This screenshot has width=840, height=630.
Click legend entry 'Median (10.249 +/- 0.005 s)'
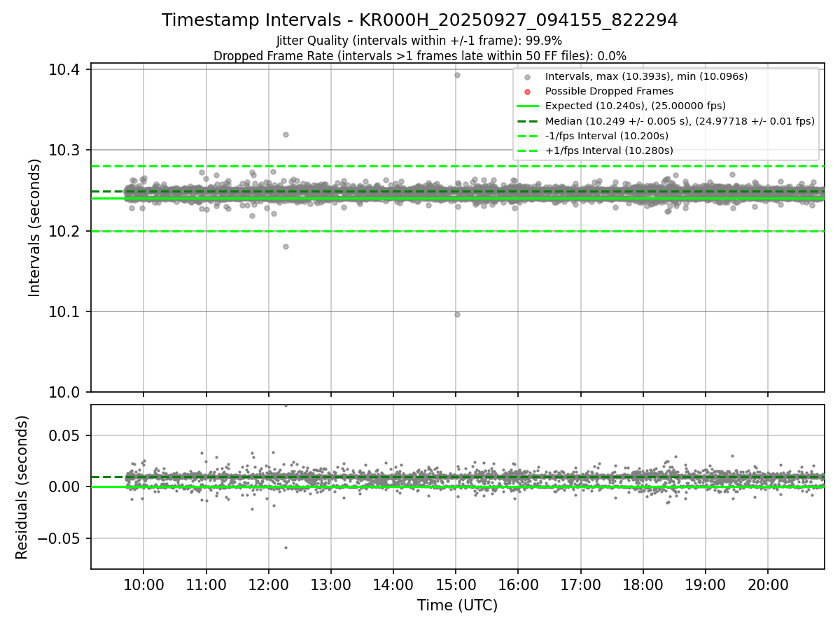click(680, 120)
